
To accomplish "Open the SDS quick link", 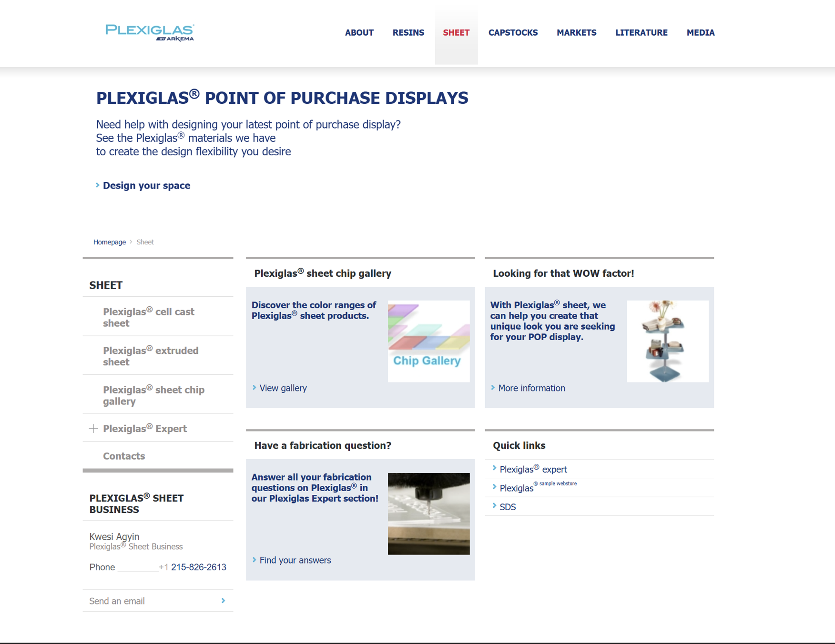I will pos(507,507).
